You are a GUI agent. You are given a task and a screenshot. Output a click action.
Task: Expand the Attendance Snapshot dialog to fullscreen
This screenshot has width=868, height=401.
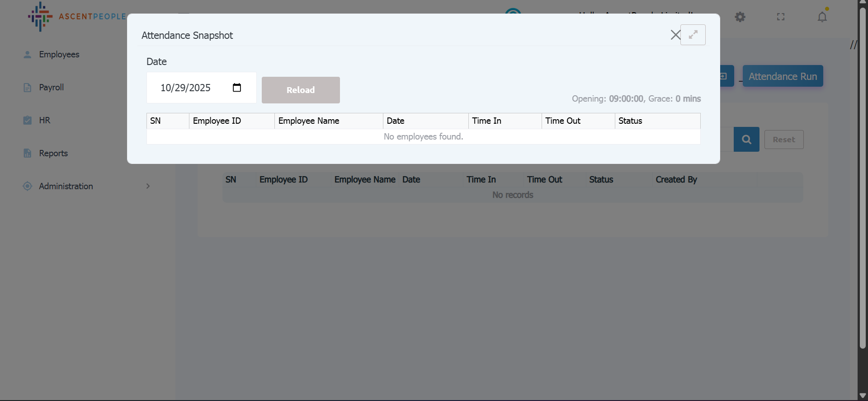point(693,35)
